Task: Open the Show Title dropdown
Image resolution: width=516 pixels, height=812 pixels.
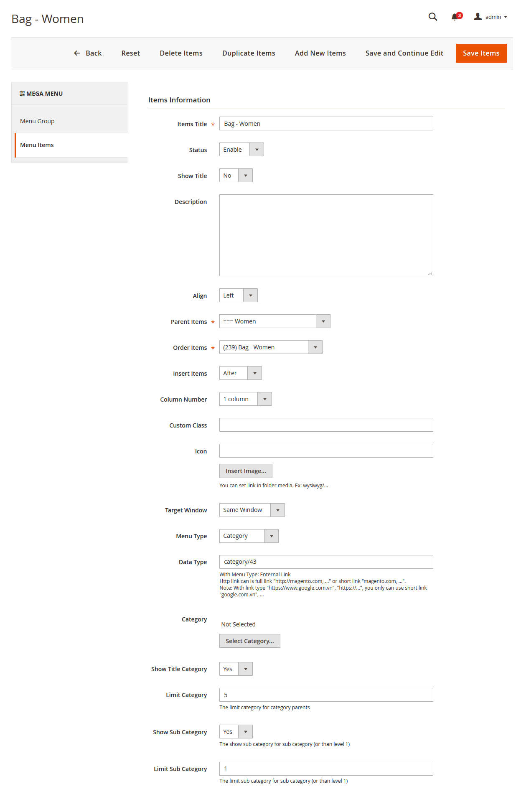Action: point(236,176)
